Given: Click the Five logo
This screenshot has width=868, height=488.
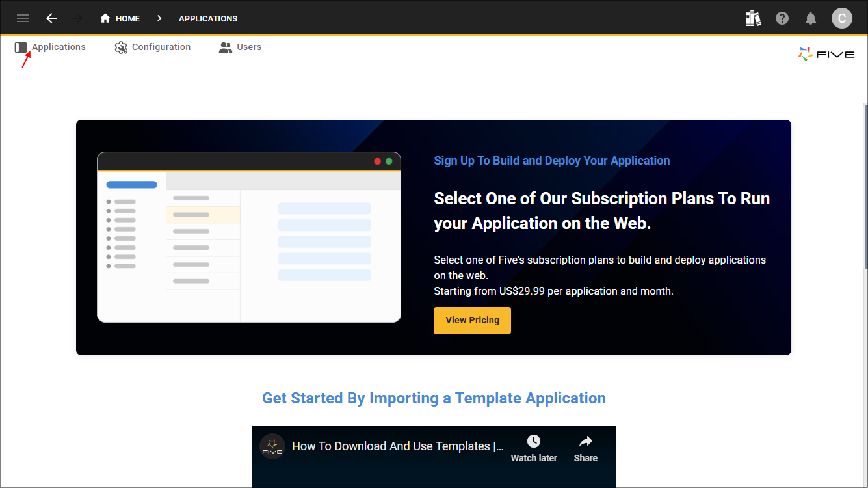Looking at the screenshot, I should (x=826, y=54).
